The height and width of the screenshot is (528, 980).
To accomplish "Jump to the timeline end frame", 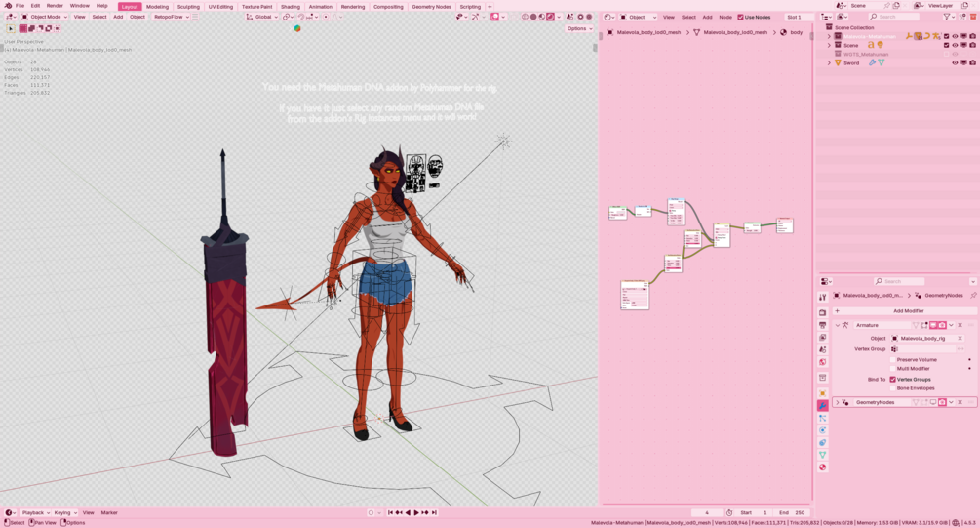I will pos(434,513).
